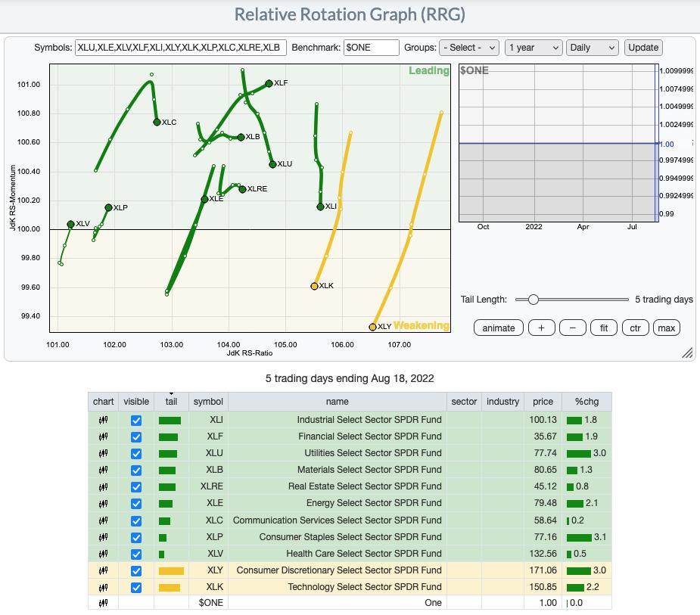This screenshot has height=615, width=700.
Task: Select the XLE head marker on the graph
Action: [204, 199]
